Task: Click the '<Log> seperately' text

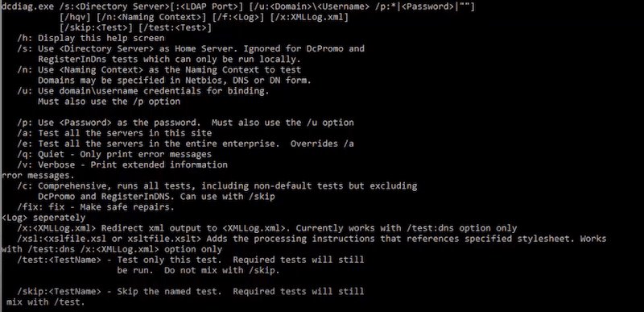Action: [43, 218]
